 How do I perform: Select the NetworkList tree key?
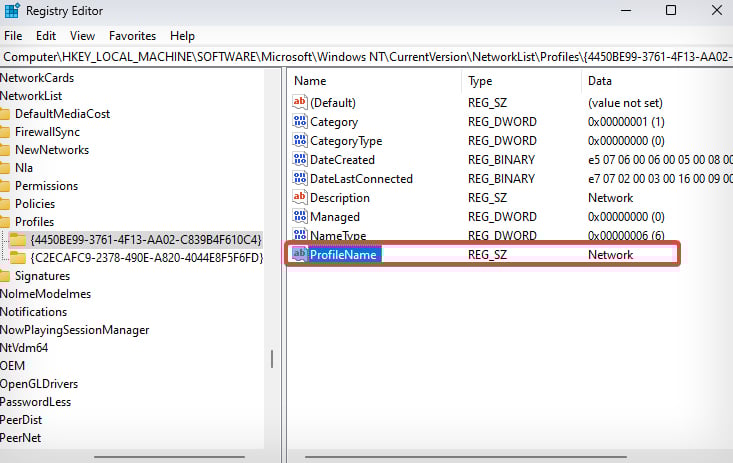31,96
